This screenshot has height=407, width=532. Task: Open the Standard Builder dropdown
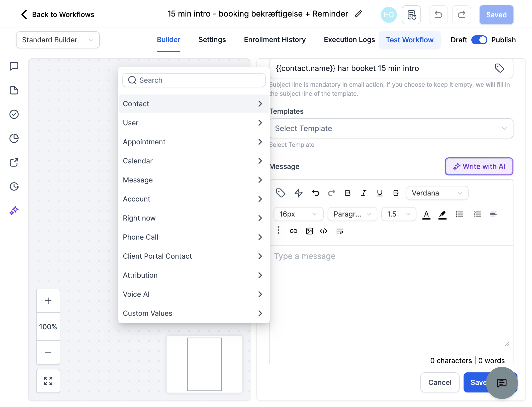(58, 40)
